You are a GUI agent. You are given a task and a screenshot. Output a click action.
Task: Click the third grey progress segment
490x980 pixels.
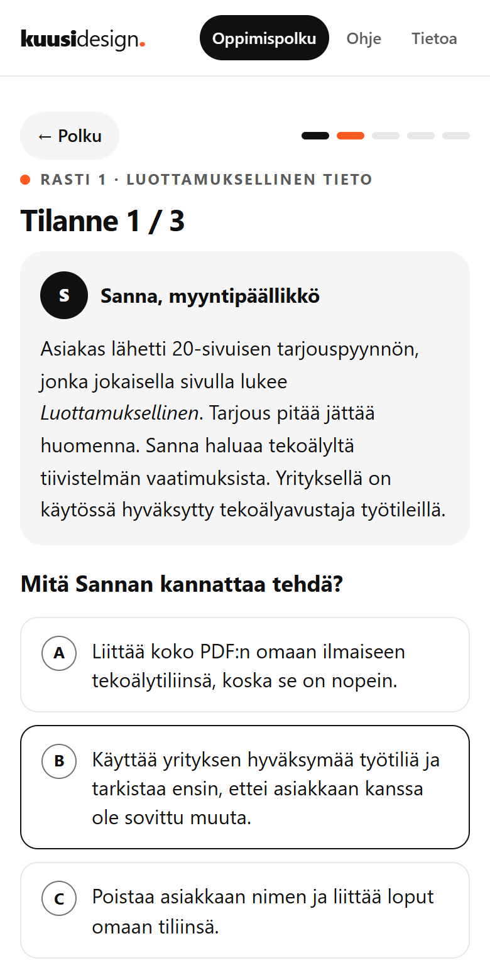386,136
